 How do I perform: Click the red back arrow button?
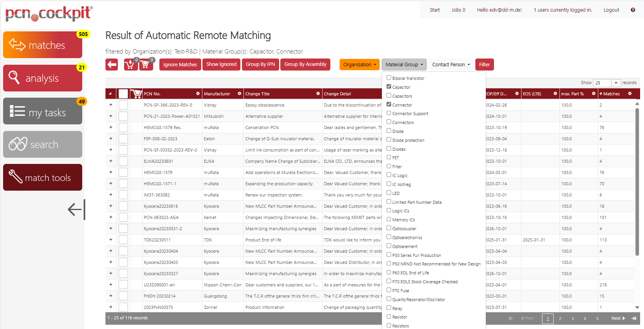(x=112, y=64)
